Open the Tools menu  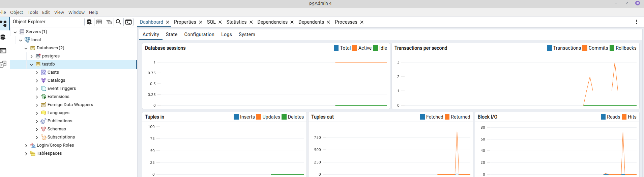point(33,12)
